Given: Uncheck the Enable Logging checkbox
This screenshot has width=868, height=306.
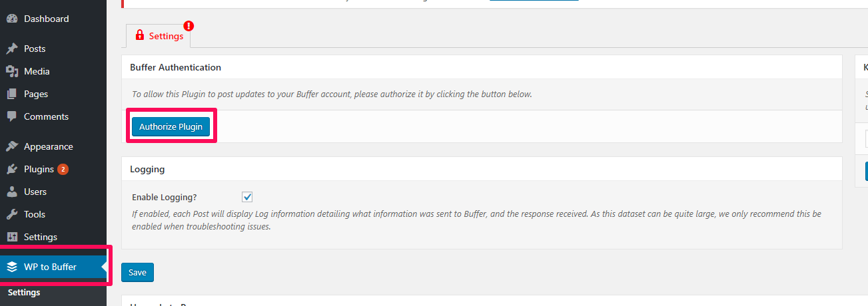Looking at the screenshot, I should [247, 197].
